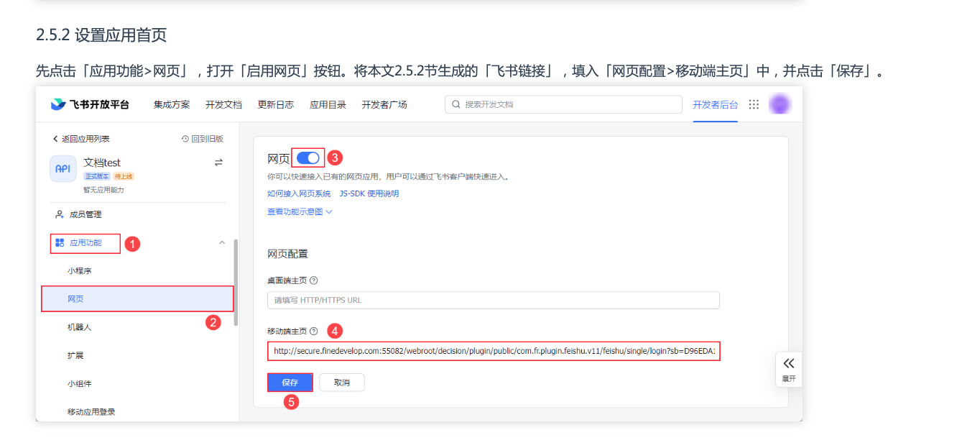Click the 文档test app name
This screenshot has height=443, width=980.
click(x=102, y=163)
